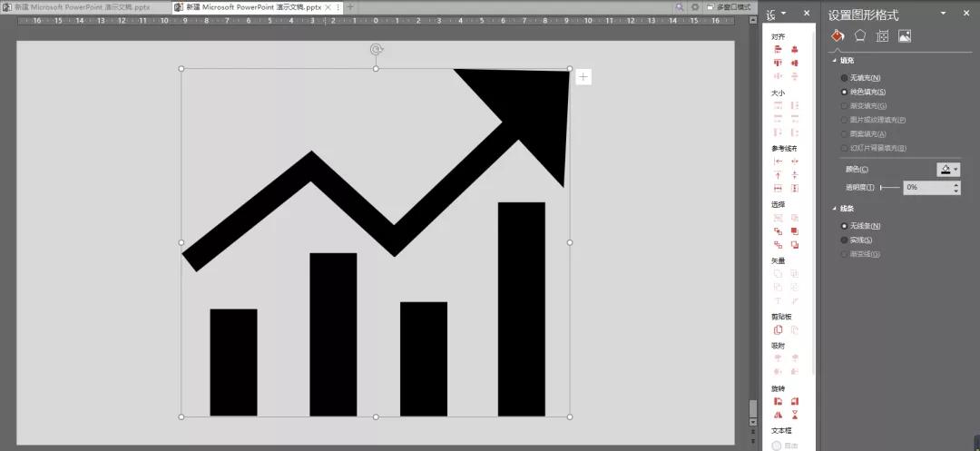Open middle add-in pane options dropdown arrow
The width and height of the screenshot is (980, 451).
point(784,14)
